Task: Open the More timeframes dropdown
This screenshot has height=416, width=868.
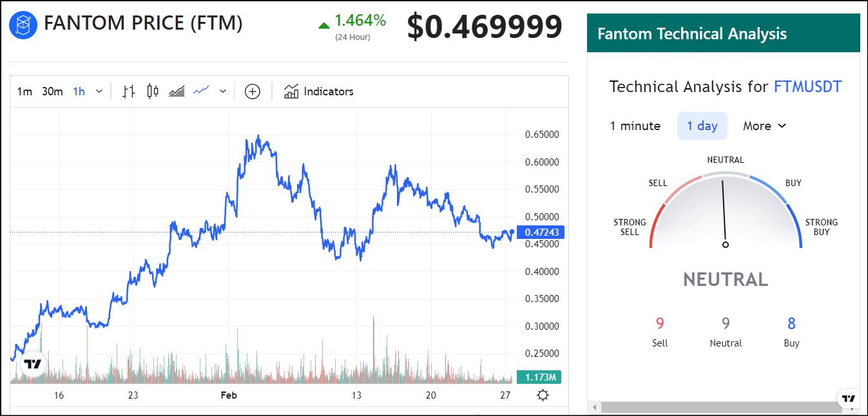Action: click(x=764, y=126)
